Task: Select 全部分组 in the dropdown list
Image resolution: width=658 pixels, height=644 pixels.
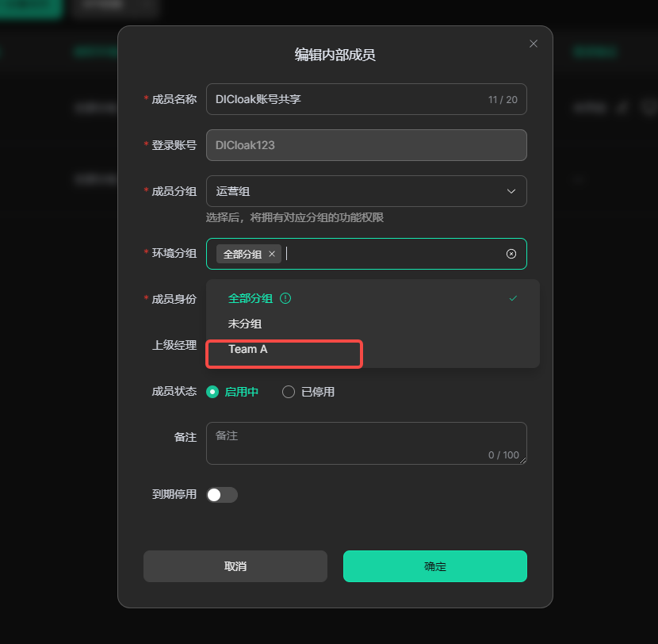Action: [373, 298]
